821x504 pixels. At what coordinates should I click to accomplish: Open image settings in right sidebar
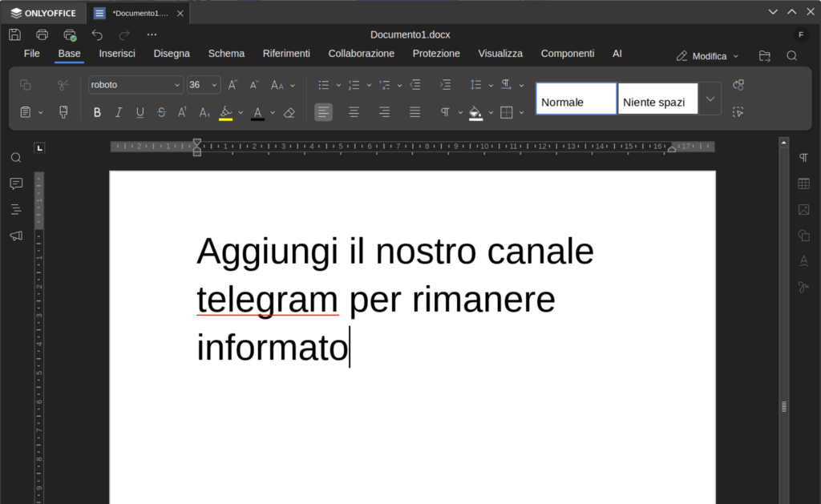(803, 209)
